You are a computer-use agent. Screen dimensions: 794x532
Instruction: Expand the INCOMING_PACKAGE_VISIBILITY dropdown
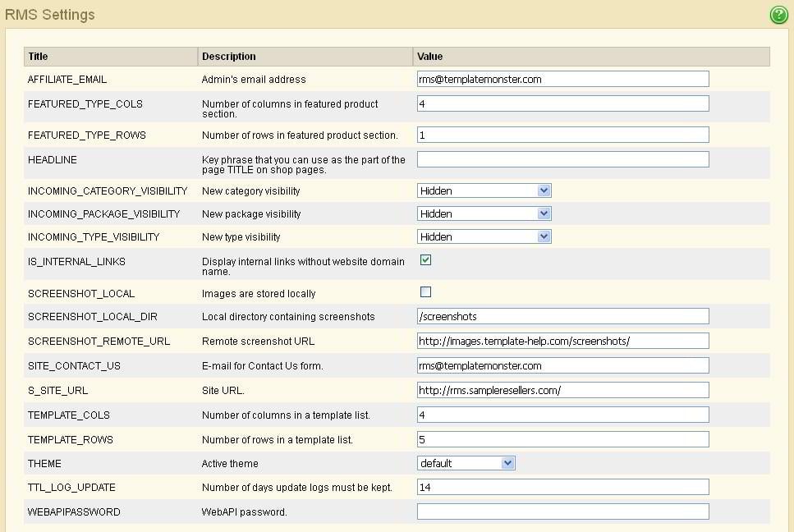(484, 213)
